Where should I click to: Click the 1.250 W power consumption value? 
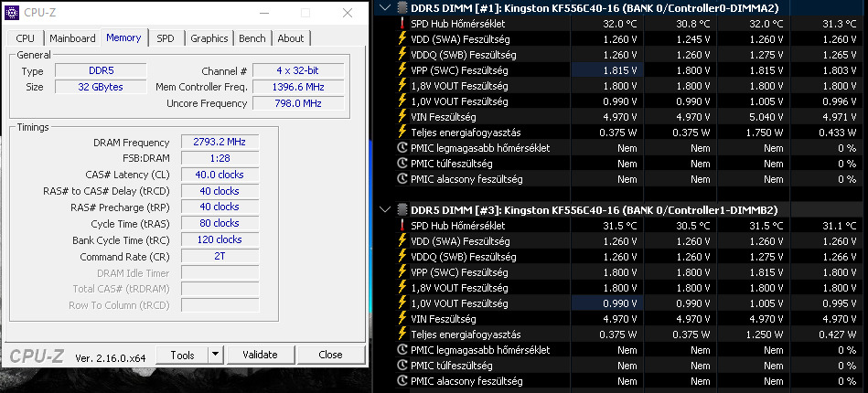[x=766, y=335]
